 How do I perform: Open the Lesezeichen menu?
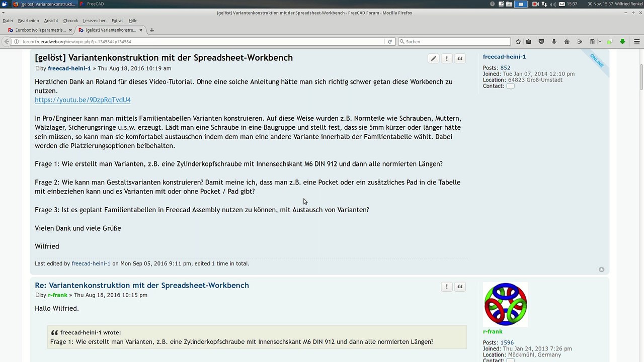click(95, 21)
